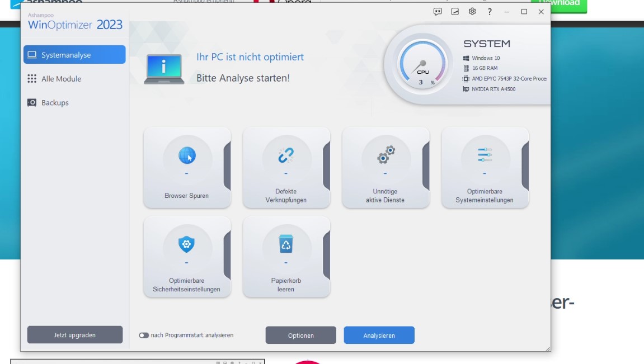Image resolution: width=644 pixels, height=364 pixels.
Task: Expand Optimierbare Systemeinstellungen card side tab
Action: pyautogui.click(x=525, y=166)
